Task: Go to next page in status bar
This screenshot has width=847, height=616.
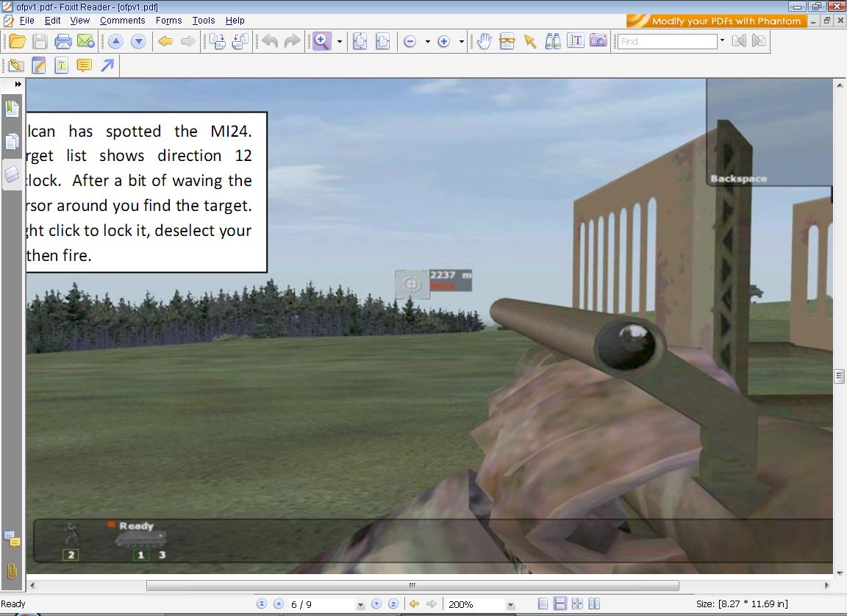Action: click(x=376, y=604)
